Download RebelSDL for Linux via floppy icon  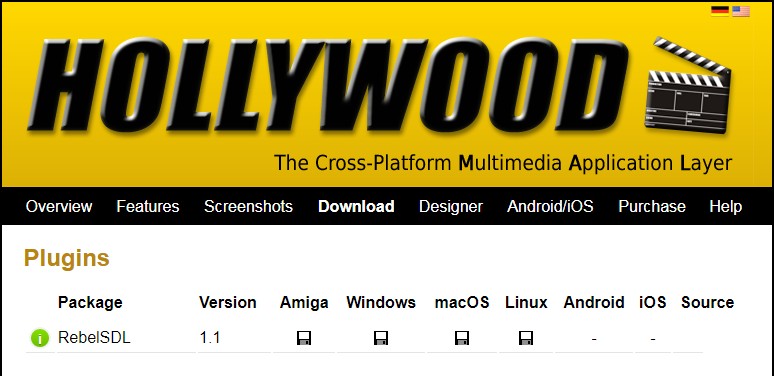tap(526, 338)
